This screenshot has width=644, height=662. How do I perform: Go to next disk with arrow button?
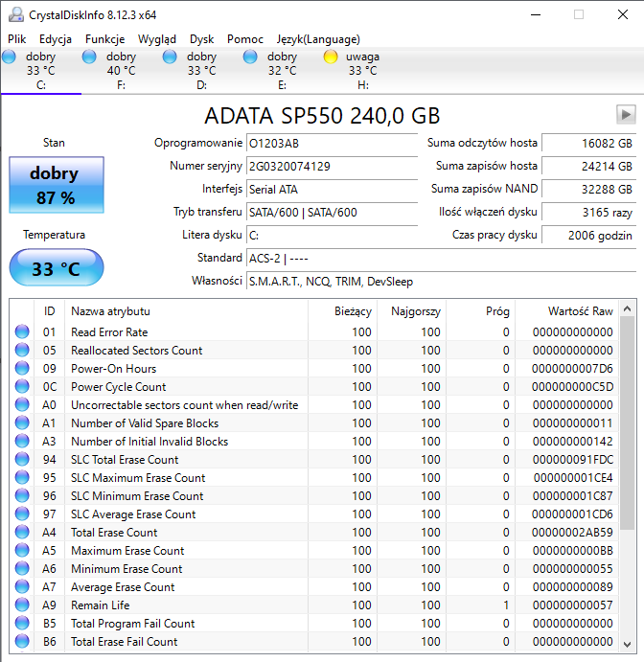[x=626, y=114]
